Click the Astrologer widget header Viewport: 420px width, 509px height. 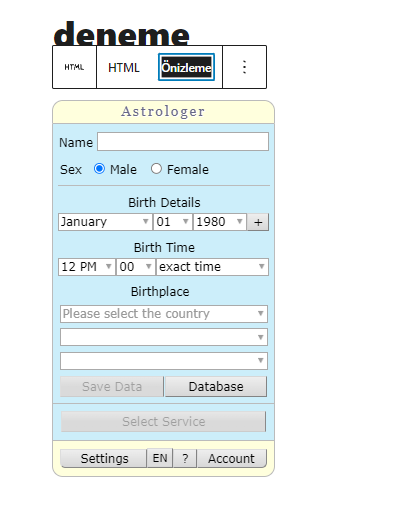point(163,112)
